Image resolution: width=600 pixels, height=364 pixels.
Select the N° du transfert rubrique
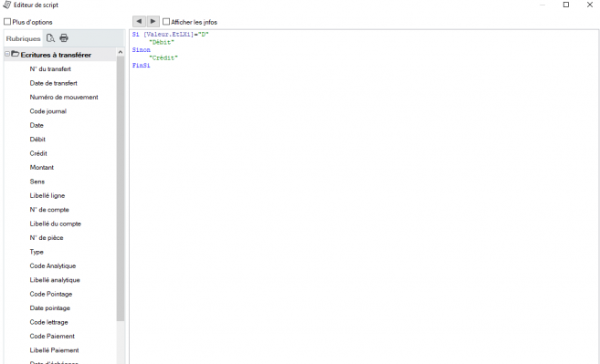50,69
